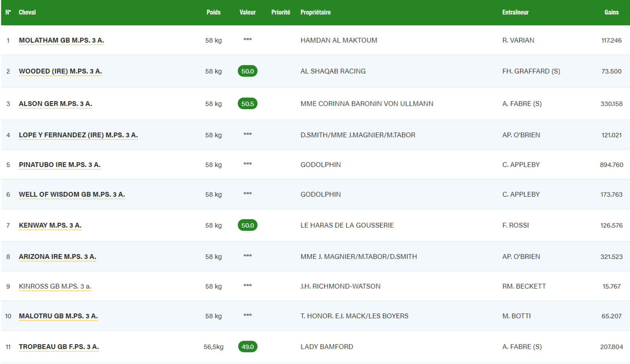
Task: Click the Cheval column header
Action: 27,12
